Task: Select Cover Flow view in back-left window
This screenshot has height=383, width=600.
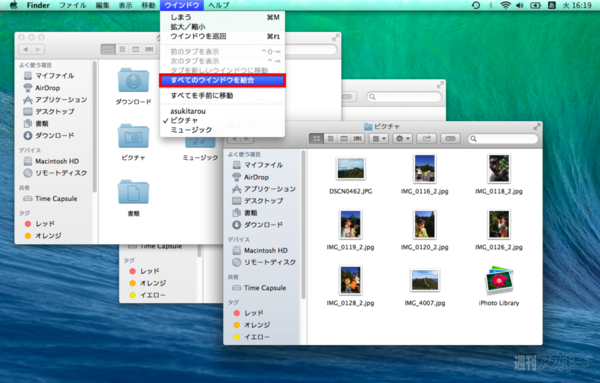Action: coord(149,49)
